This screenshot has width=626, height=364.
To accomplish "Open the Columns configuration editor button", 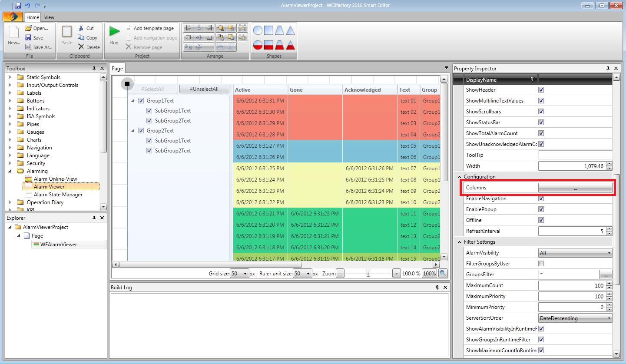I will (575, 188).
